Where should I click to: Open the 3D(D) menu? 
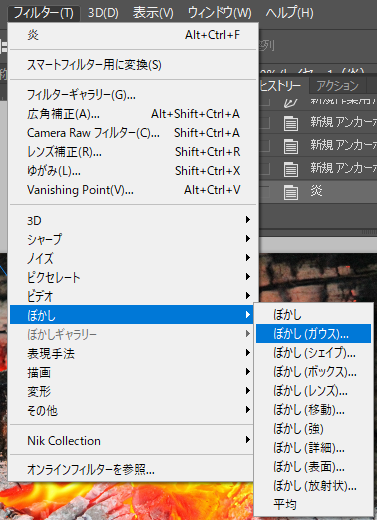pos(103,13)
